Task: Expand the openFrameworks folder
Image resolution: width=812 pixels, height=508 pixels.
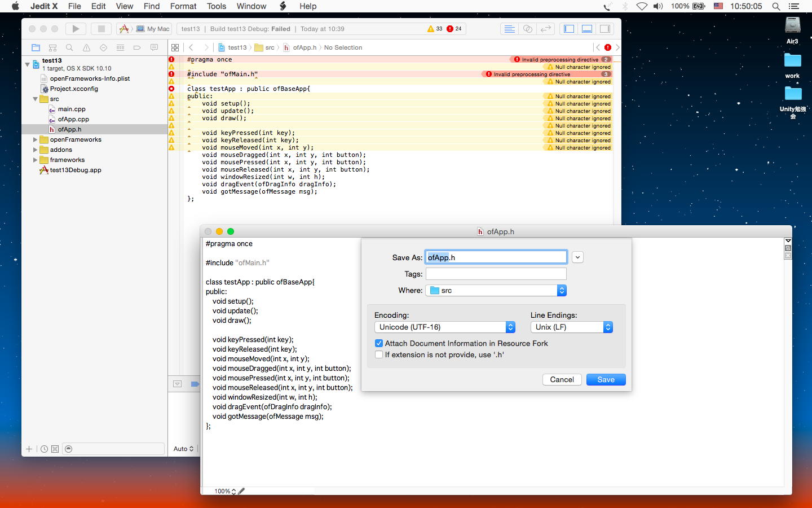Action: (x=35, y=139)
